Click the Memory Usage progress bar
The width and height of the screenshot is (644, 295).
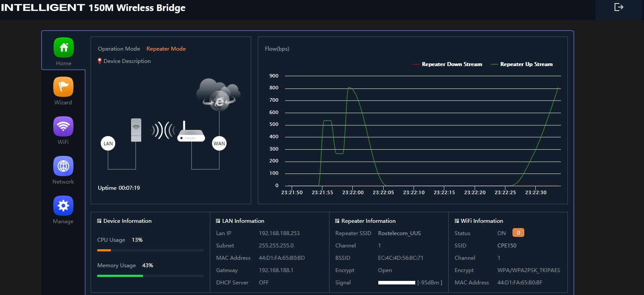click(150, 276)
